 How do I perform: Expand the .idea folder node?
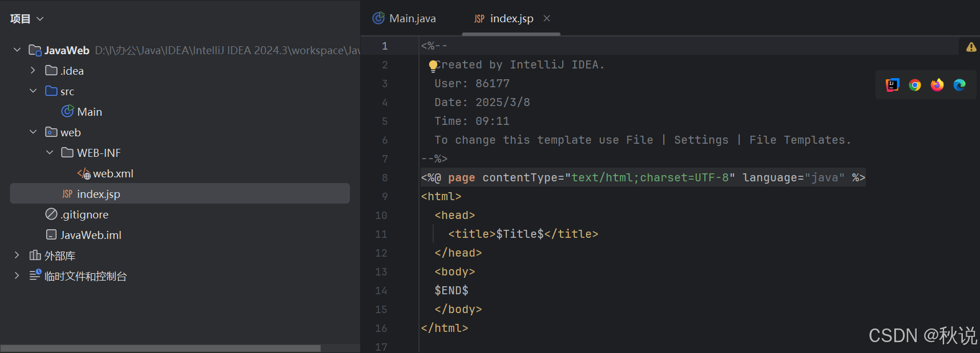tap(33, 70)
